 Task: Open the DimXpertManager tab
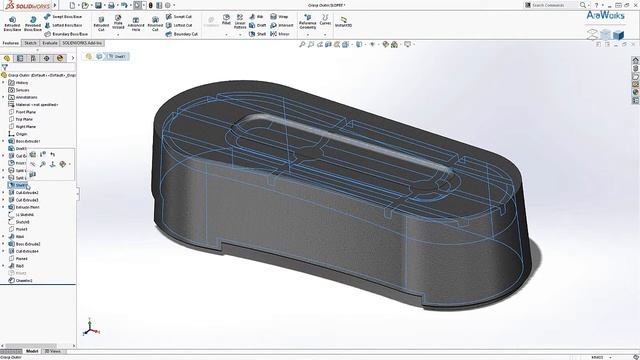click(x=47, y=58)
